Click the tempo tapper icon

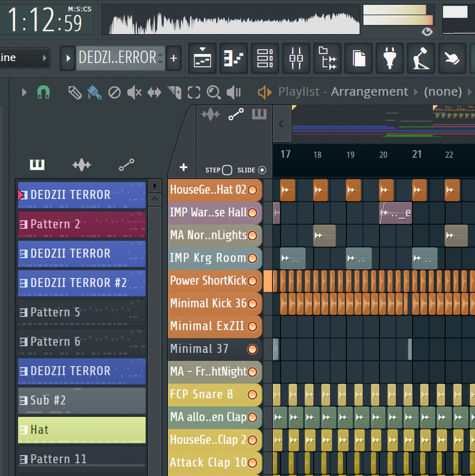(421, 58)
